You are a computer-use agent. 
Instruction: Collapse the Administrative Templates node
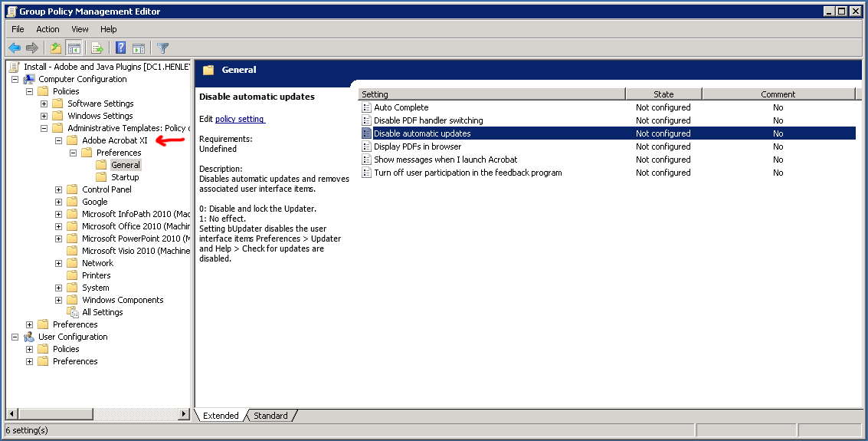44,128
